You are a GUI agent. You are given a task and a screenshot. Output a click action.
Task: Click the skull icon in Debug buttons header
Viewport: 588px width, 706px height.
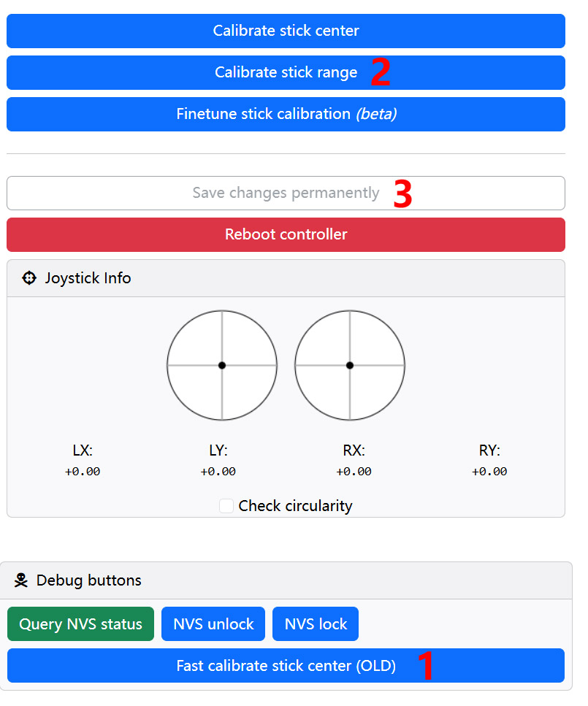tap(22, 580)
